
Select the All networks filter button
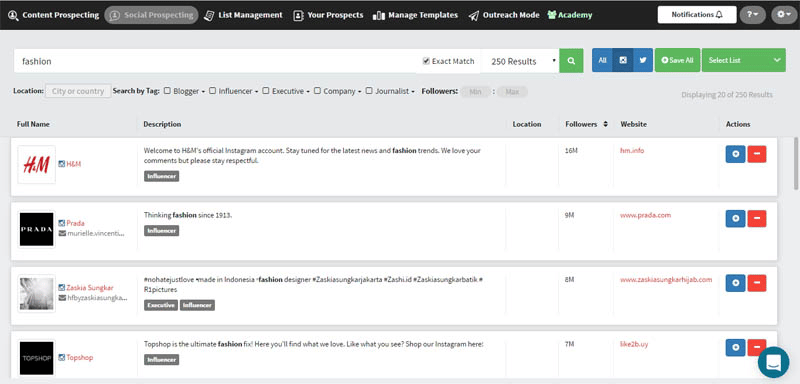click(603, 60)
